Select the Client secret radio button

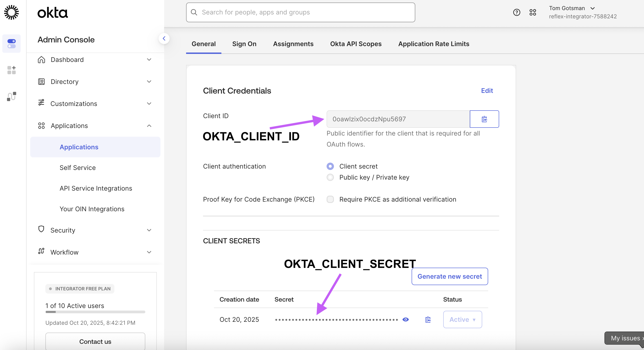point(330,166)
